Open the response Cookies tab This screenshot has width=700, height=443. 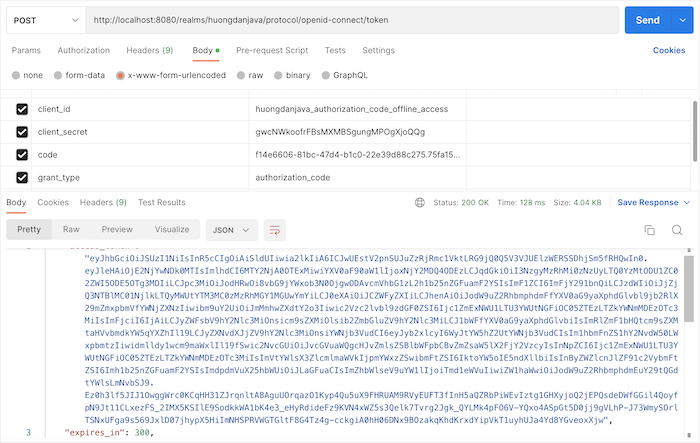point(53,202)
